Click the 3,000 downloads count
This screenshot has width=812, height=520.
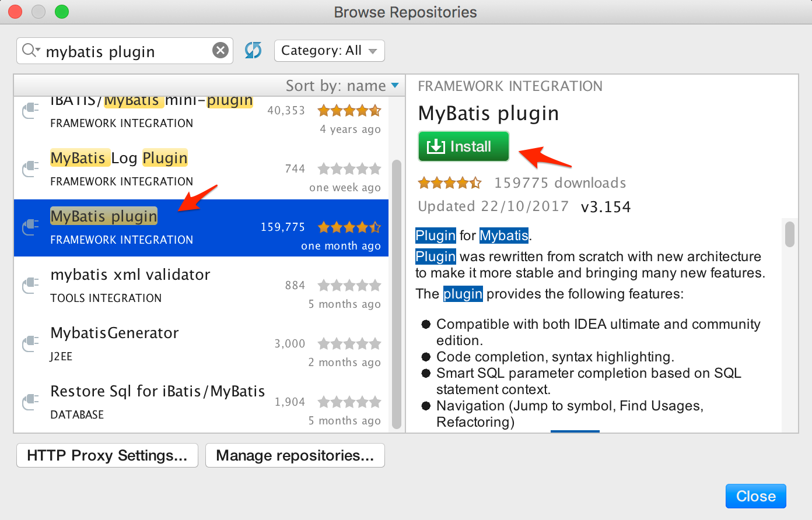[x=290, y=344]
